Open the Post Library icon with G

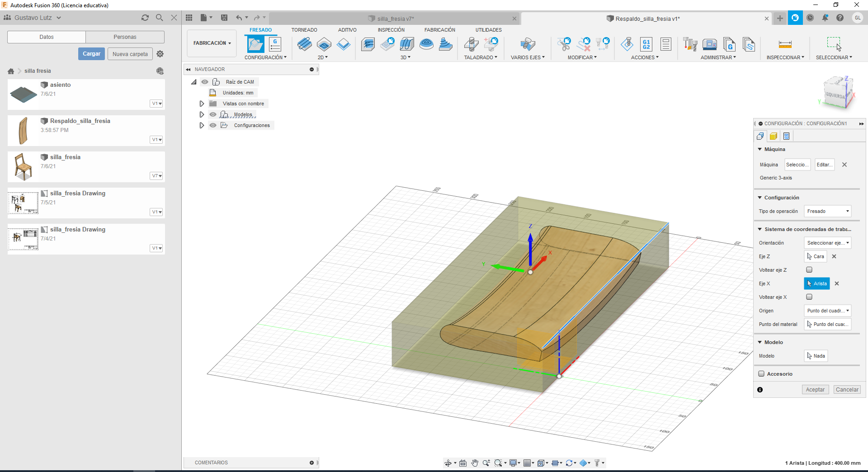[729, 44]
